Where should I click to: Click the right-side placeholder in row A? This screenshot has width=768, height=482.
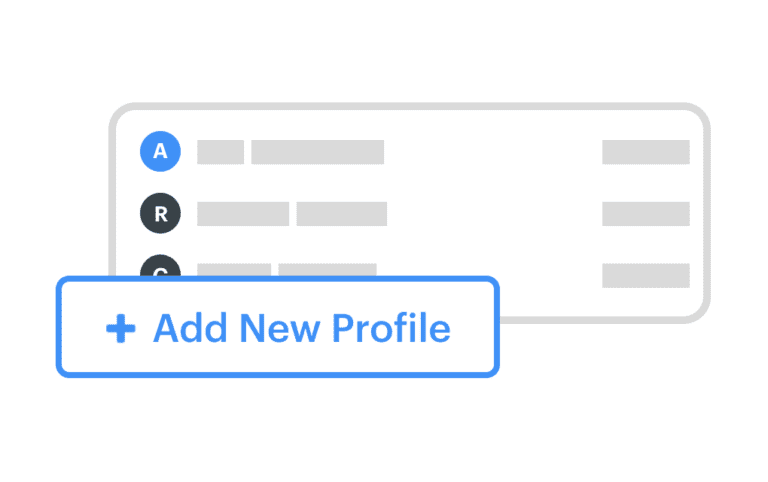pyautogui.click(x=645, y=152)
